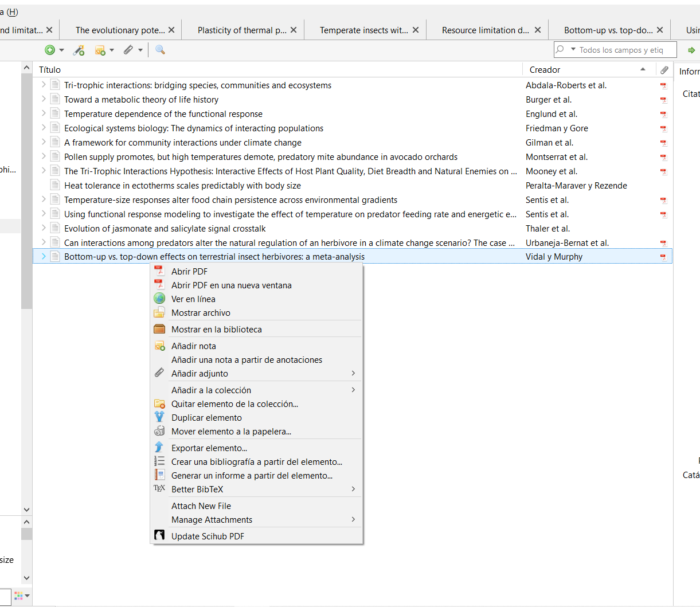Switch to Plasticity of thermal tab
The image size is (700, 607).
pyautogui.click(x=241, y=30)
